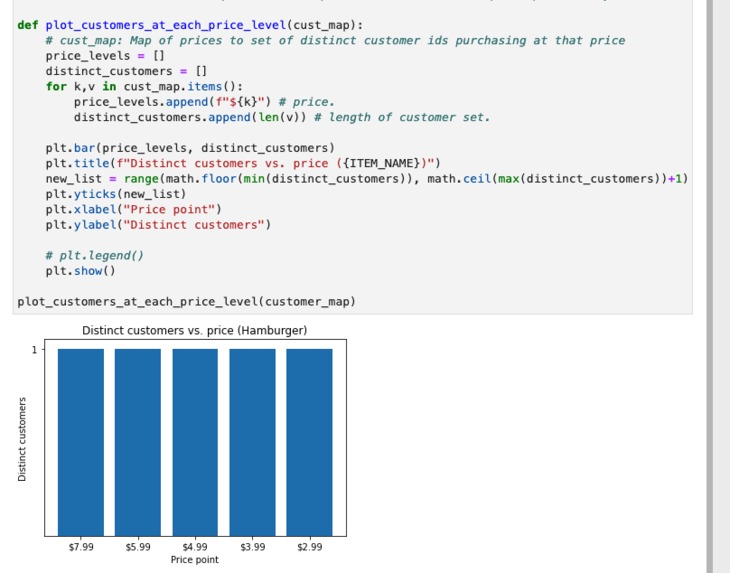Click the price_levels.append code line

pos(204,102)
